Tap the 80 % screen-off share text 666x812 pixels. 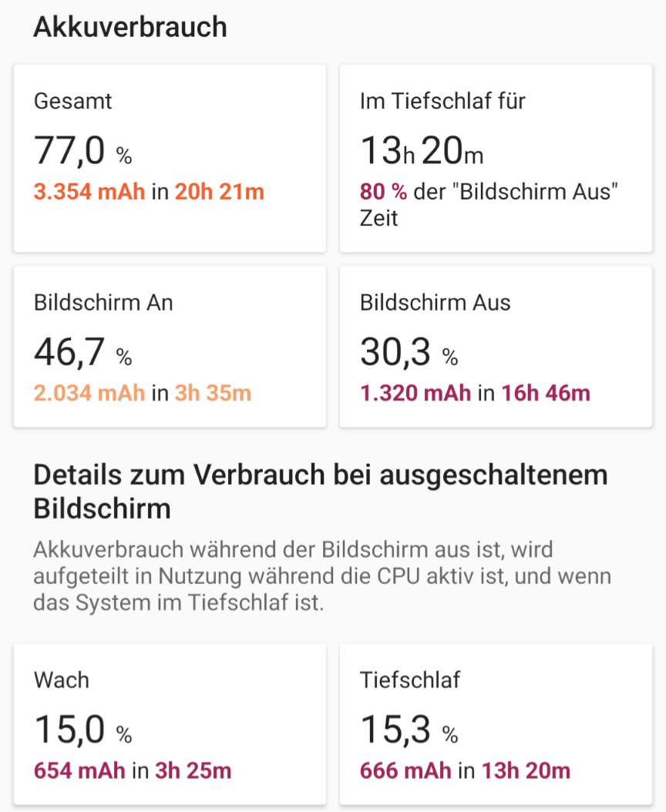pos(383,192)
